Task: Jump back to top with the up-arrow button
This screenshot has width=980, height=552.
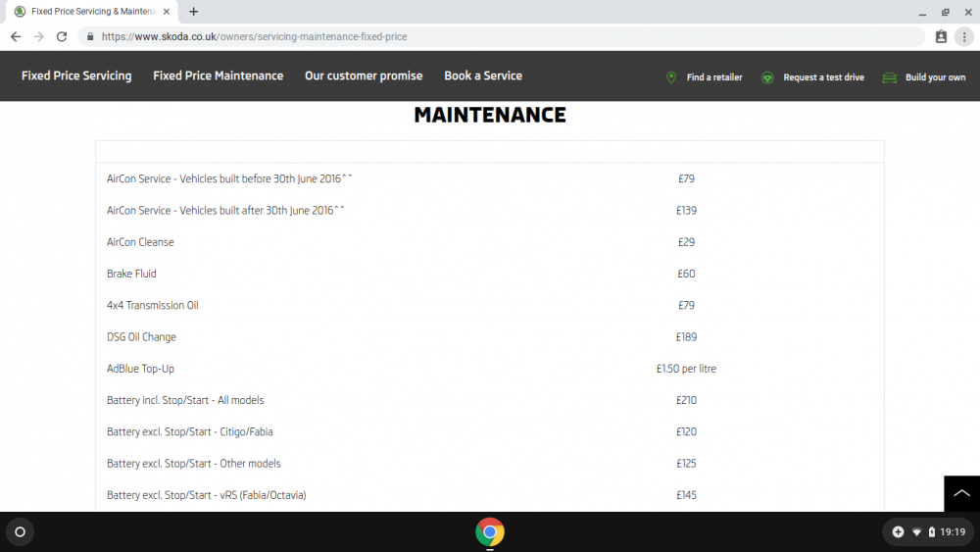Action: pos(962,493)
